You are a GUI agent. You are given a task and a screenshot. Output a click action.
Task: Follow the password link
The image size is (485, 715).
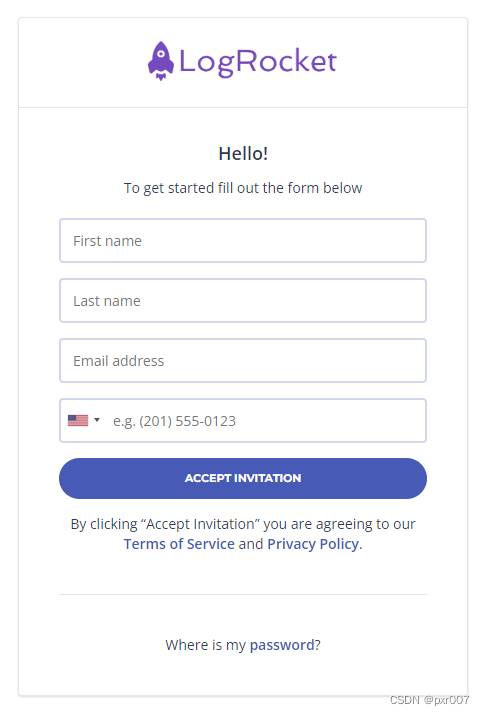[x=282, y=645]
